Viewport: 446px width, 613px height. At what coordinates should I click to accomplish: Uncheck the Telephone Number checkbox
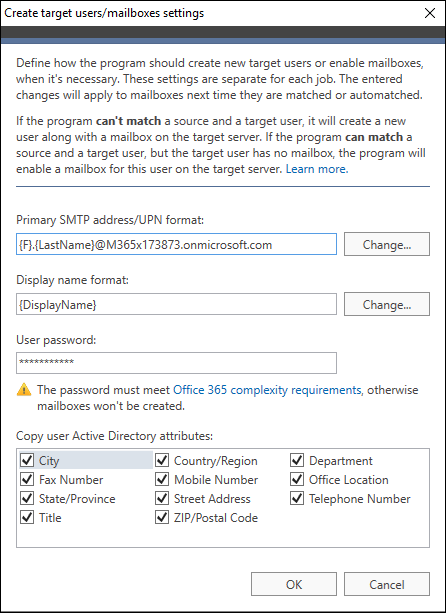(297, 499)
